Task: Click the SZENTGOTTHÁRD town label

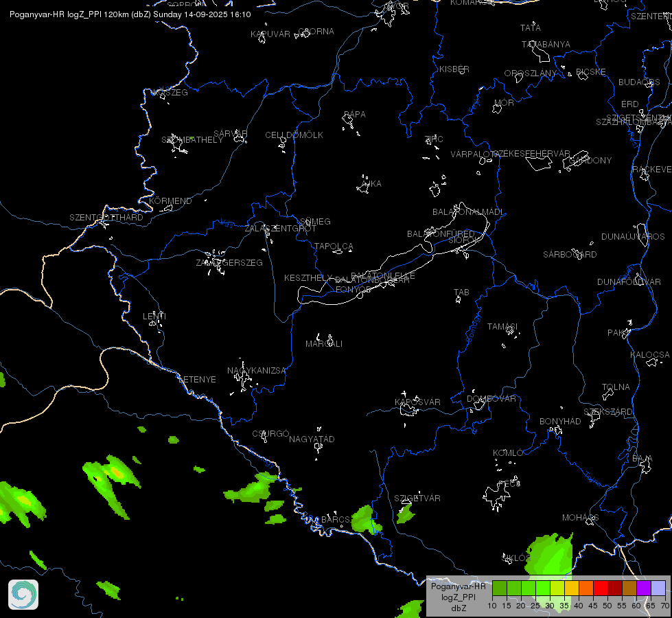Action: pyautogui.click(x=106, y=218)
